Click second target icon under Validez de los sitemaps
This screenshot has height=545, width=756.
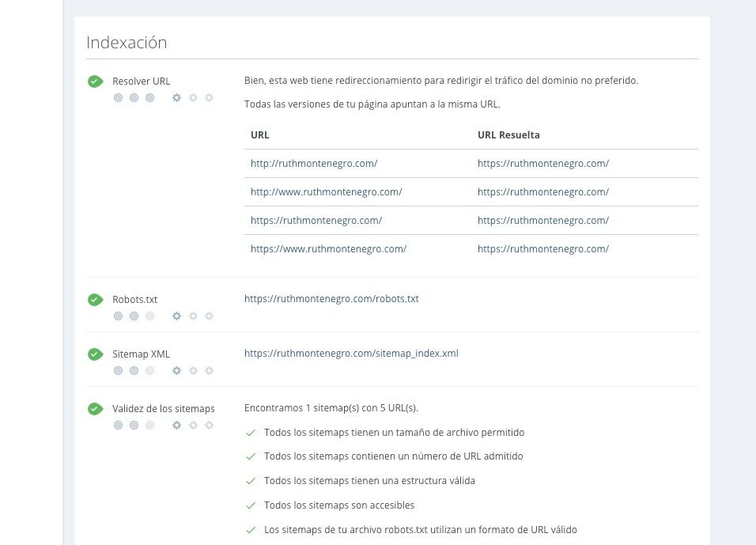click(x=134, y=425)
